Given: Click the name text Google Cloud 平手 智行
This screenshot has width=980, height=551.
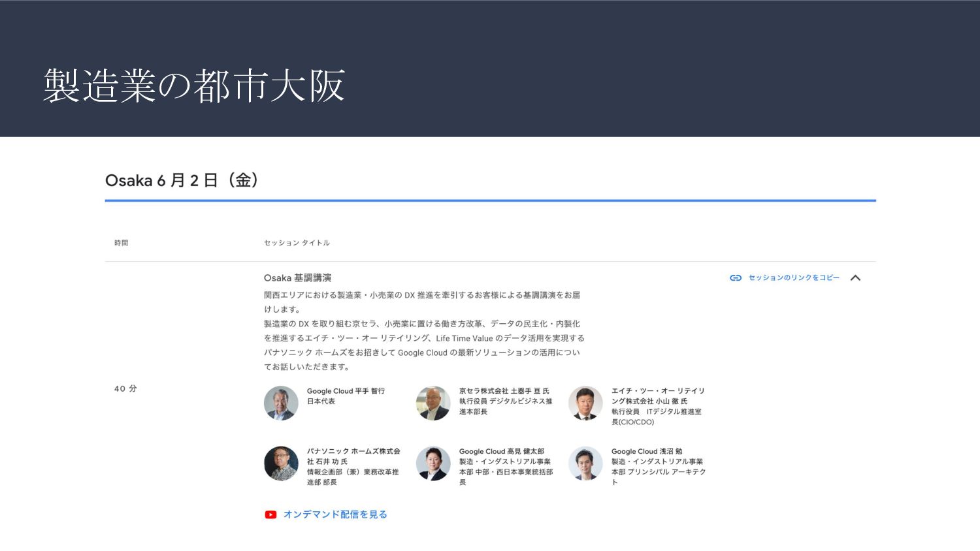Looking at the screenshot, I should 346,391.
